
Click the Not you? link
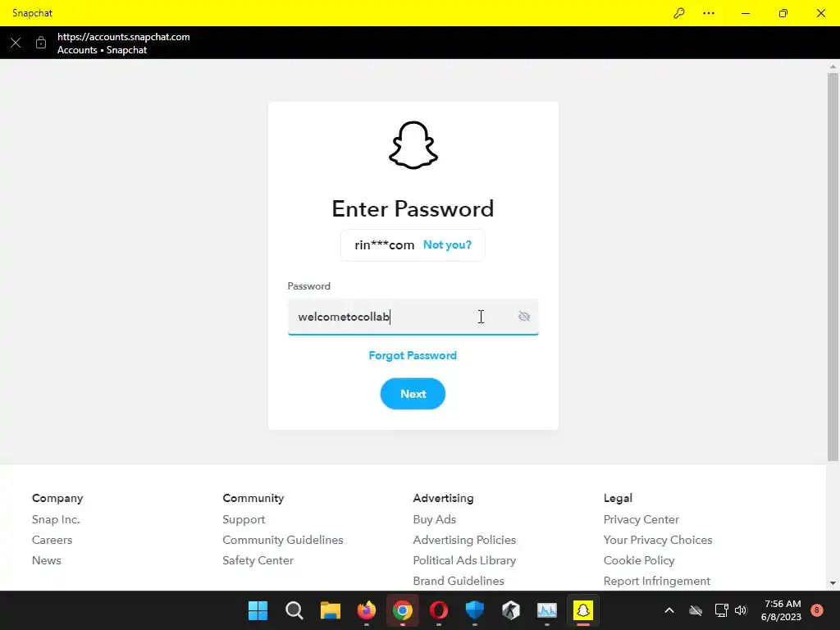coord(447,244)
